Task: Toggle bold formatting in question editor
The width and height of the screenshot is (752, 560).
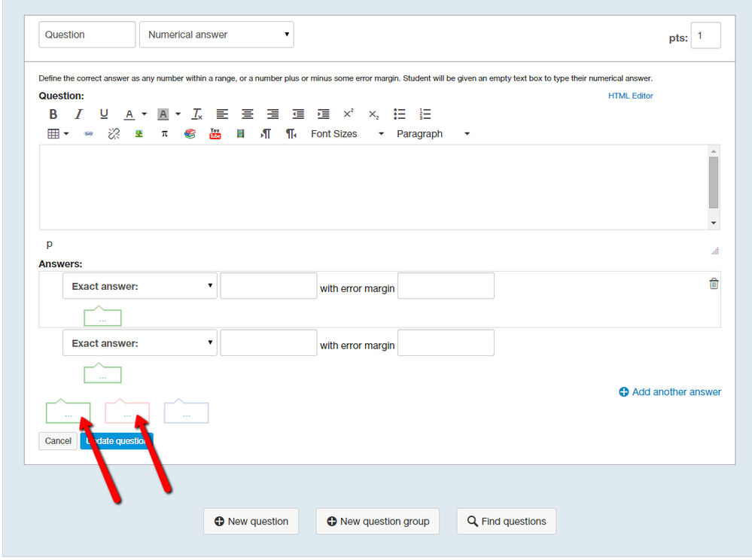Action: click(x=53, y=114)
